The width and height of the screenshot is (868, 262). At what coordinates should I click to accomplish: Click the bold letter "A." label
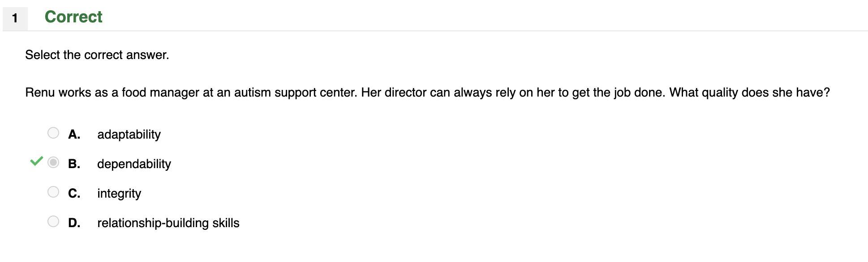coord(74,135)
